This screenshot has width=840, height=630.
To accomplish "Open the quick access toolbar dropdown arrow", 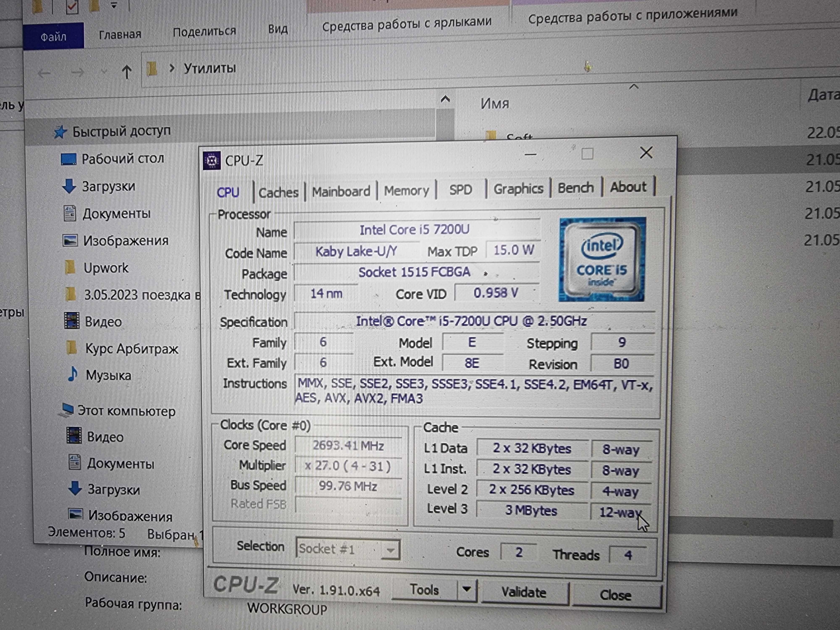I will (114, 5).
